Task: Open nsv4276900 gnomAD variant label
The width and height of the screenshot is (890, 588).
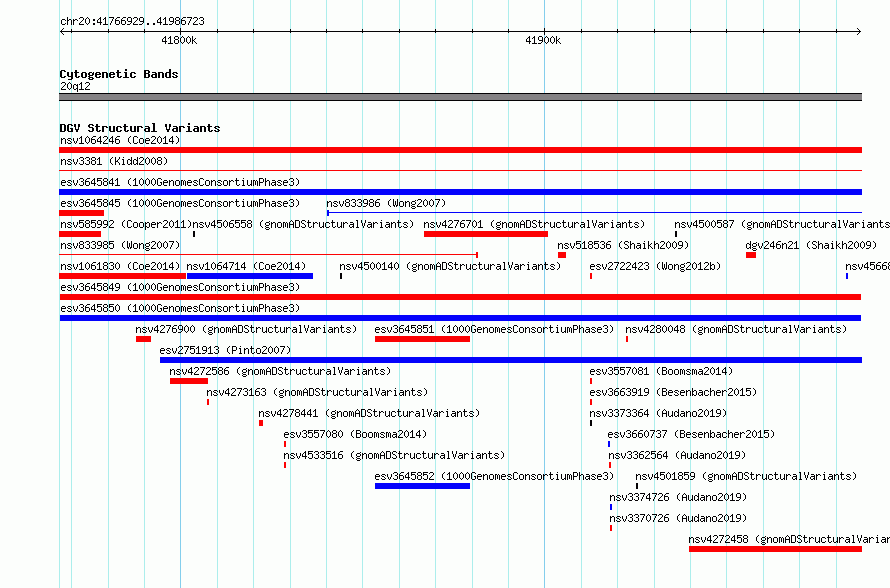Action: point(246,329)
